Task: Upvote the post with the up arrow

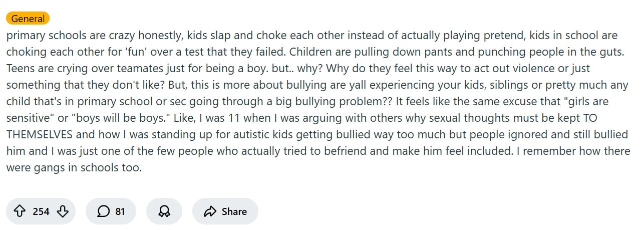Action: [20, 211]
